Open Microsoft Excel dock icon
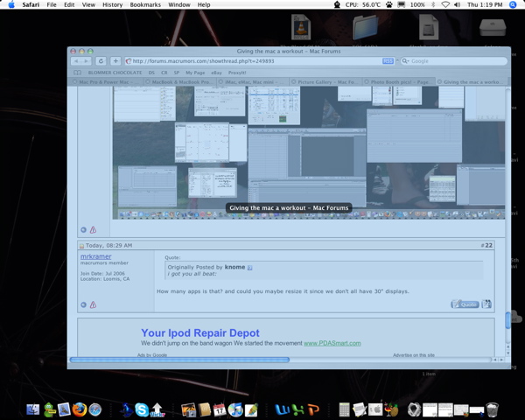This screenshot has height=420, width=525. [297, 409]
